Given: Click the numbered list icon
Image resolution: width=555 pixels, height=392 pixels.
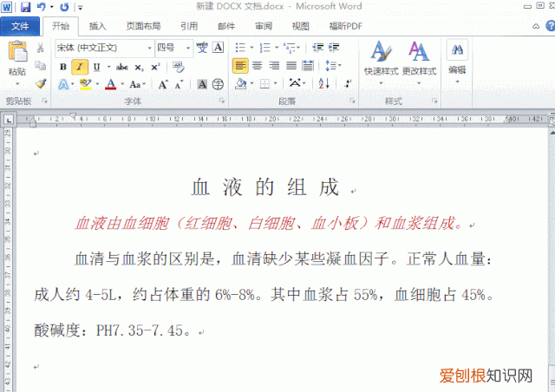Looking at the screenshot, I should tap(264, 48).
